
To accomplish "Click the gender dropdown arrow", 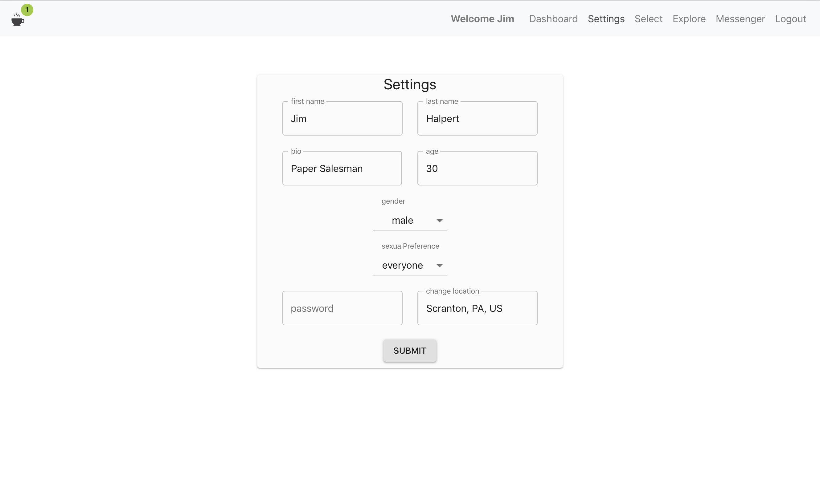I will pos(439,221).
